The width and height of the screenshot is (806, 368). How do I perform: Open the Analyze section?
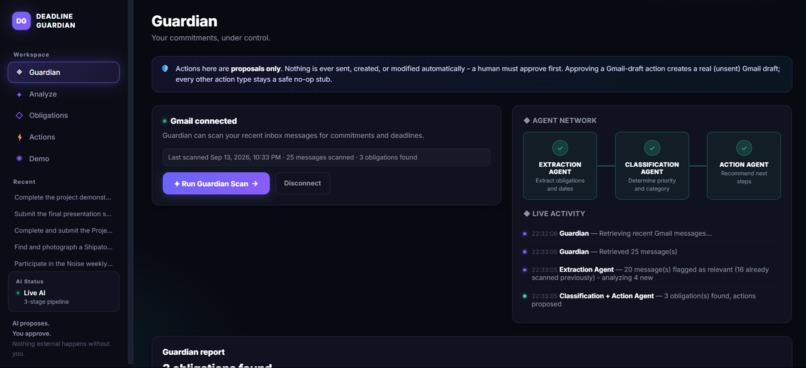coord(43,95)
